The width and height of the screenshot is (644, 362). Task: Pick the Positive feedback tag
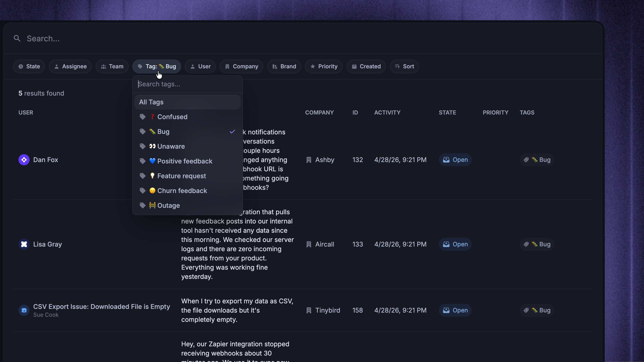(x=188, y=161)
